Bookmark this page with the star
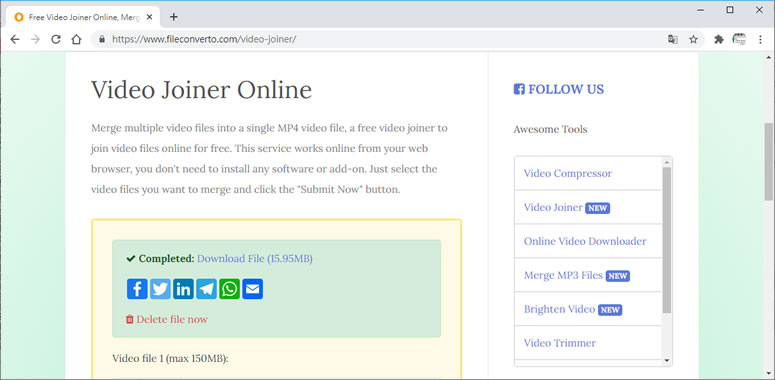 pyautogui.click(x=693, y=40)
